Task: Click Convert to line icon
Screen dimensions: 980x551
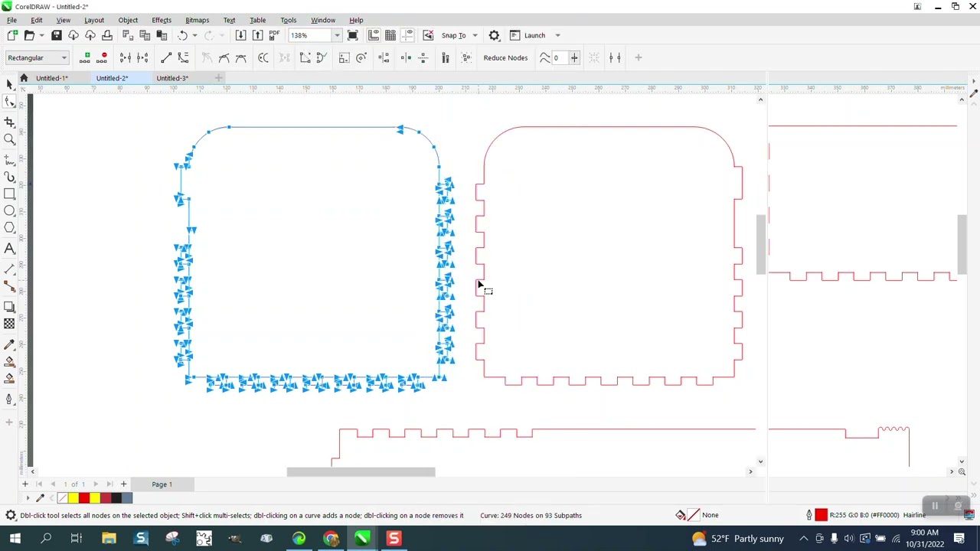Action: click(x=166, y=57)
